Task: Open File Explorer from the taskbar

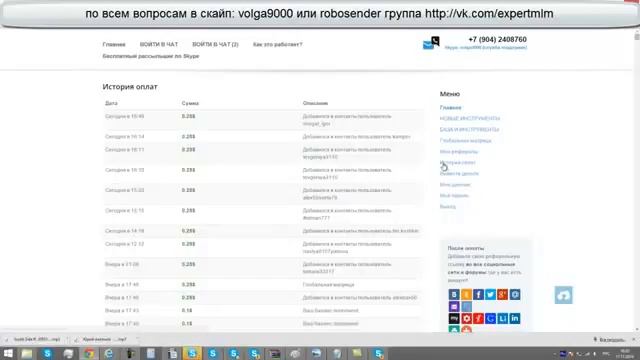Action: click(27, 353)
